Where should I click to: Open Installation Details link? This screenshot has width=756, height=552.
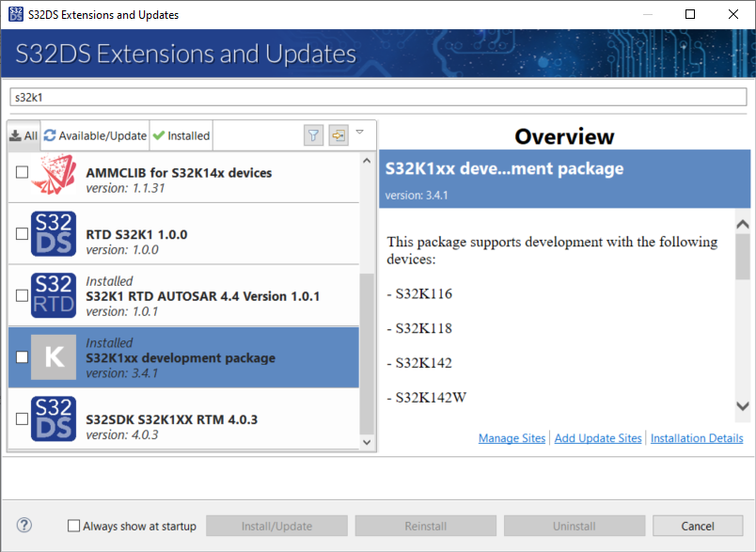[x=697, y=438]
